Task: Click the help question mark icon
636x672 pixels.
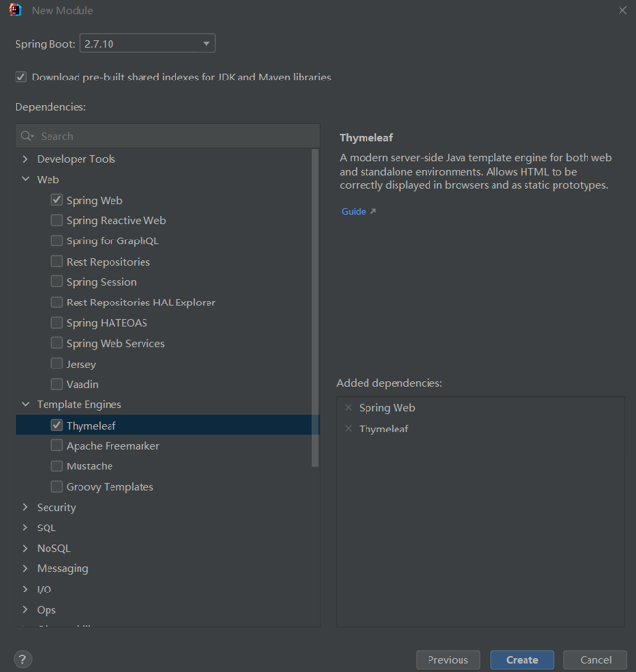Action: point(22,659)
